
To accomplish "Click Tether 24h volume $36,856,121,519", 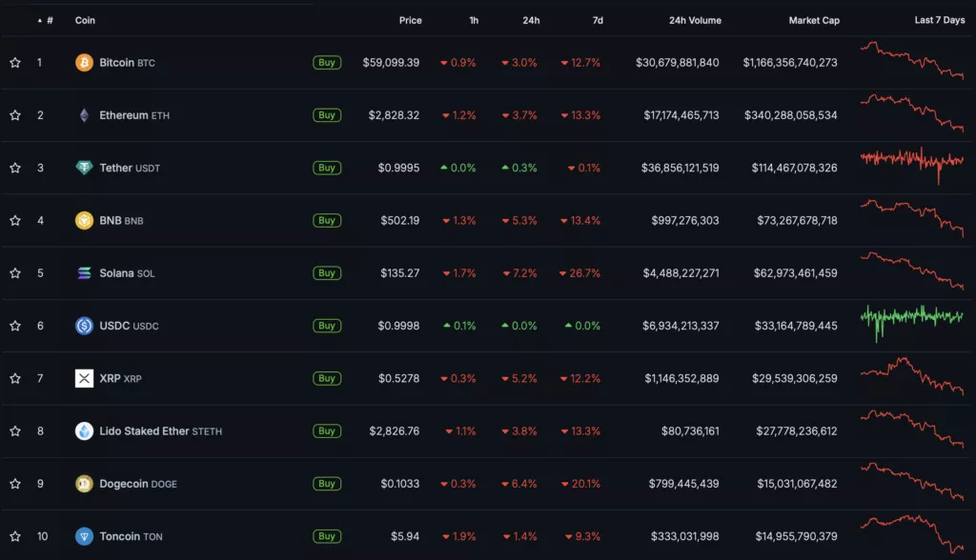I will (680, 168).
